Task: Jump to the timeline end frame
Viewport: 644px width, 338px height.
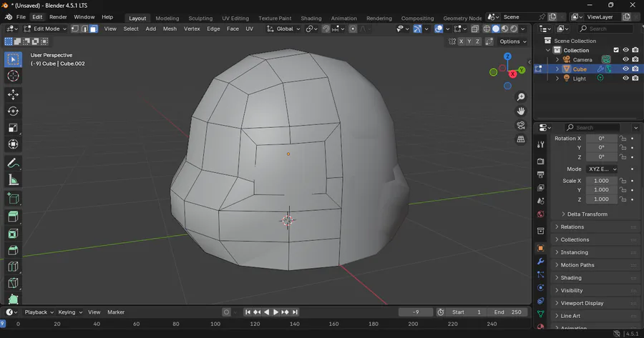Action: tap(295, 312)
